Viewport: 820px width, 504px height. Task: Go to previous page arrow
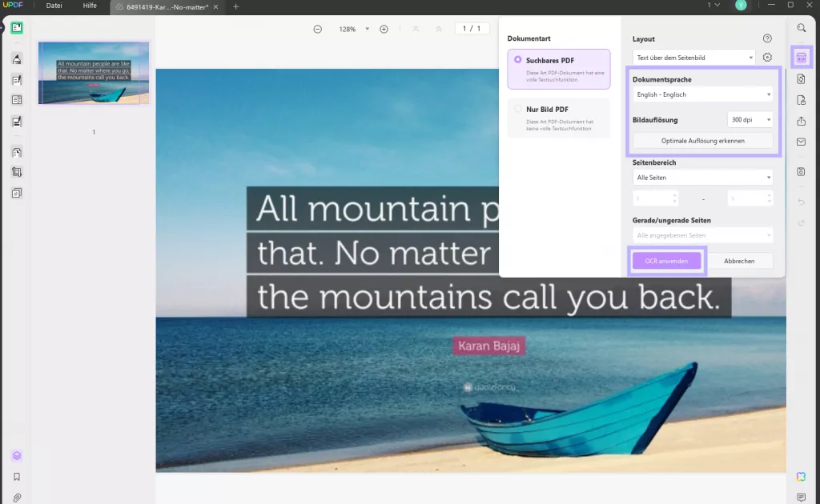439,30
